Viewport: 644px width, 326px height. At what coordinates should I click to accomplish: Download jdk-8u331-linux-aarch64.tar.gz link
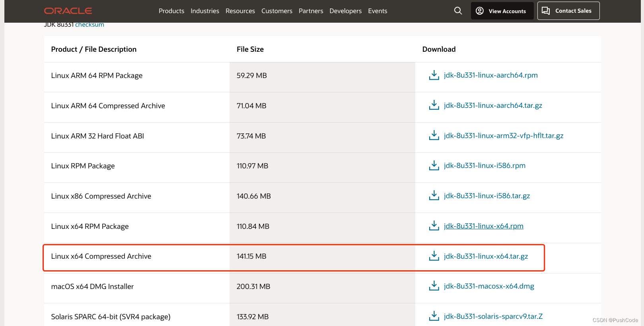click(x=493, y=105)
